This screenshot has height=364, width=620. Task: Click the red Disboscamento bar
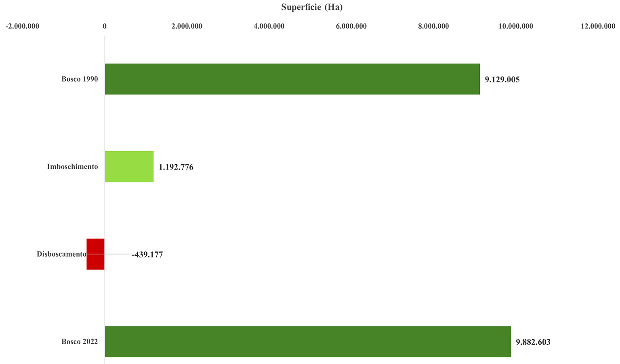click(x=95, y=254)
